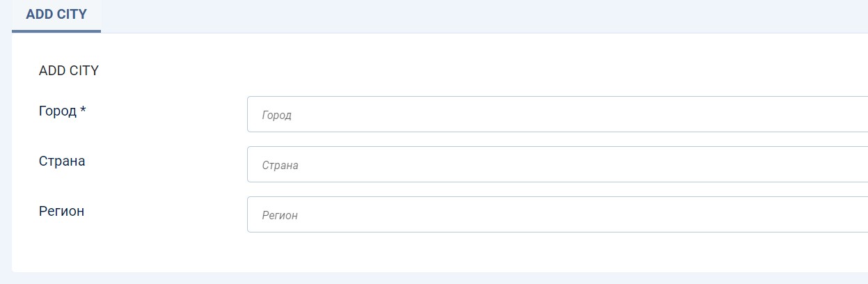
Task: Click the blue underline beneath ADD CITY tab
Action: 56,31
